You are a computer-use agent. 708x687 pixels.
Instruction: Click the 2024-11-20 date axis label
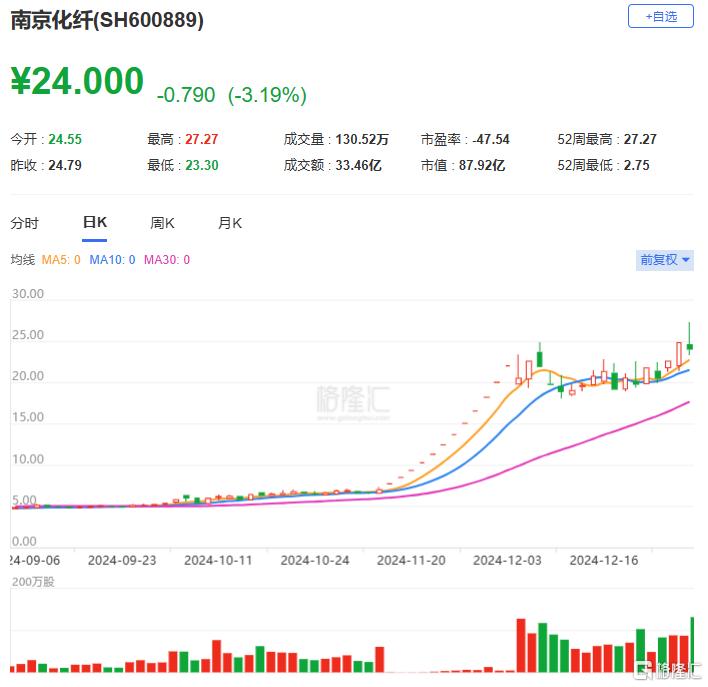[411, 561]
